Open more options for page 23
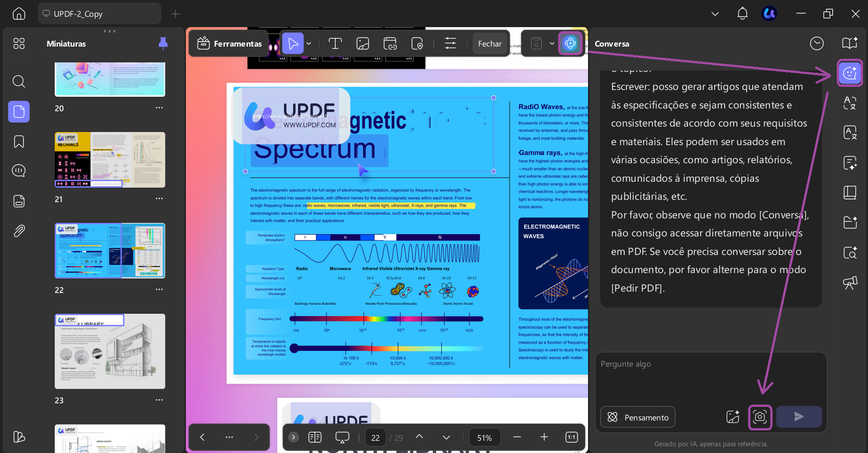 click(159, 400)
